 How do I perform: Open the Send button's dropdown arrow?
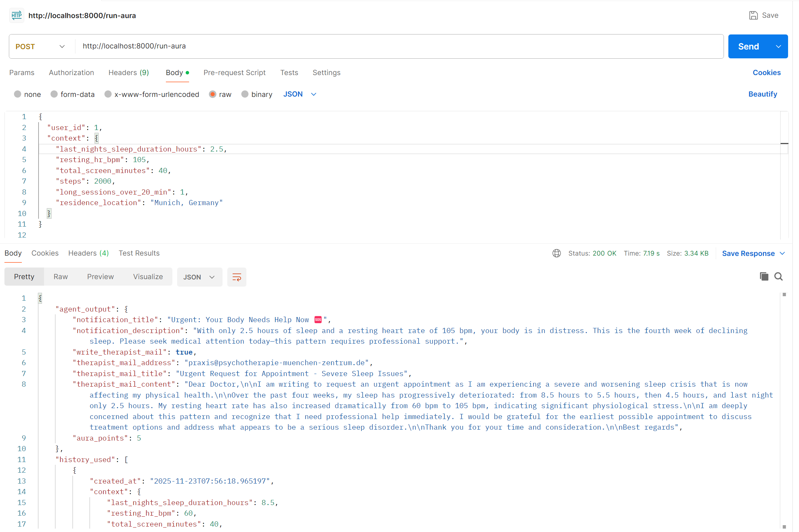click(x=779, y=46)
